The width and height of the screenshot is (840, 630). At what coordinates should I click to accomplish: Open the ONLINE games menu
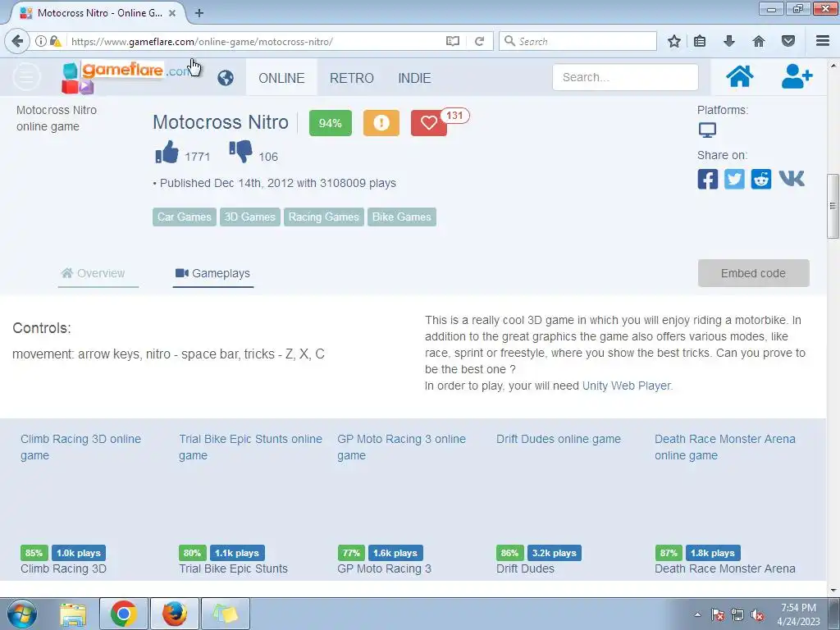click(281, 78)
